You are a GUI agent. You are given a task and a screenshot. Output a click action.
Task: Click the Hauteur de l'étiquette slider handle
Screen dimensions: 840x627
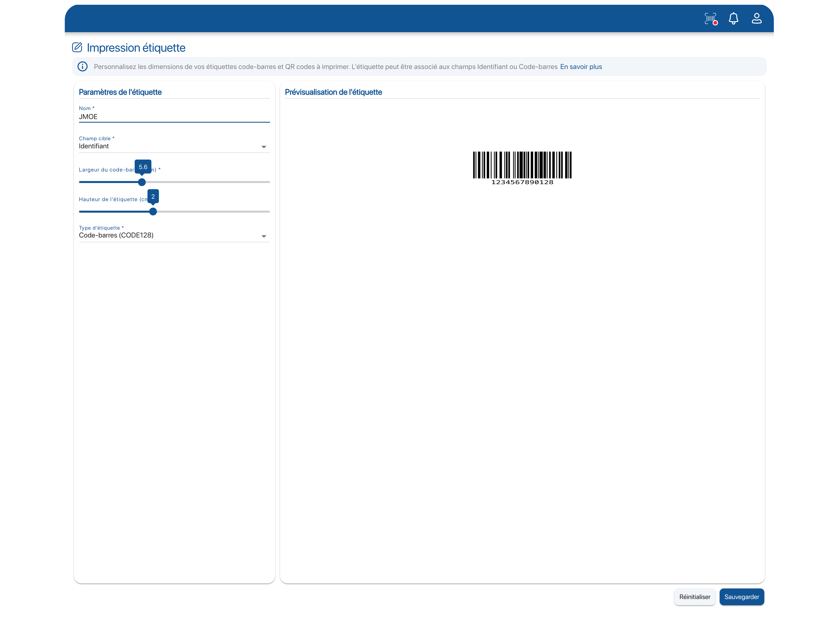[x=153, y=212]
